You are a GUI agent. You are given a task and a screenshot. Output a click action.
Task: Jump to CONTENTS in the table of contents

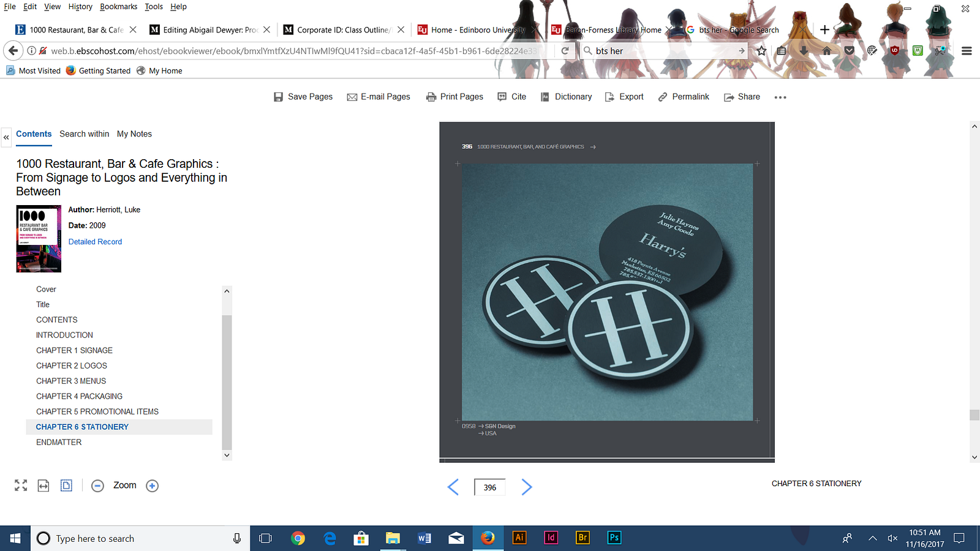point(57,320)
